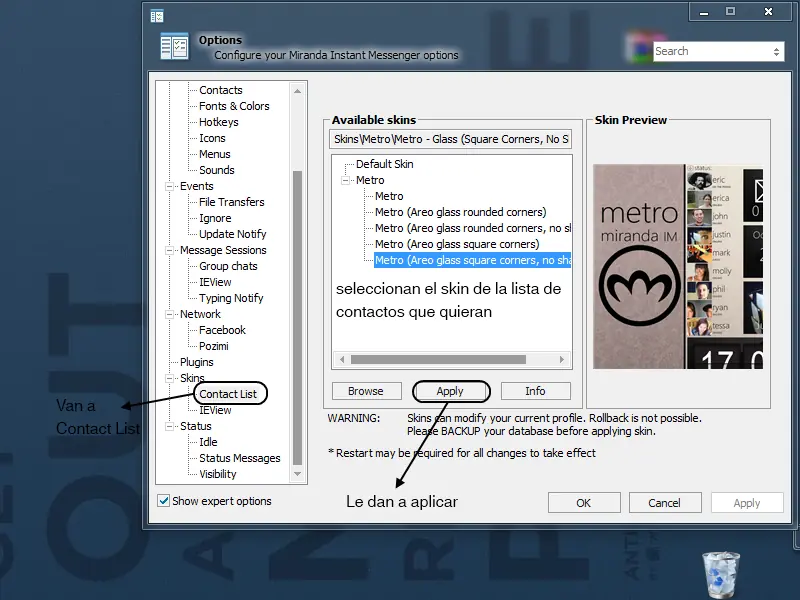The width and height of the screenshot is (800, 600).
Task: Click the skin list right scroll arrow
Action: coord(562,359)
